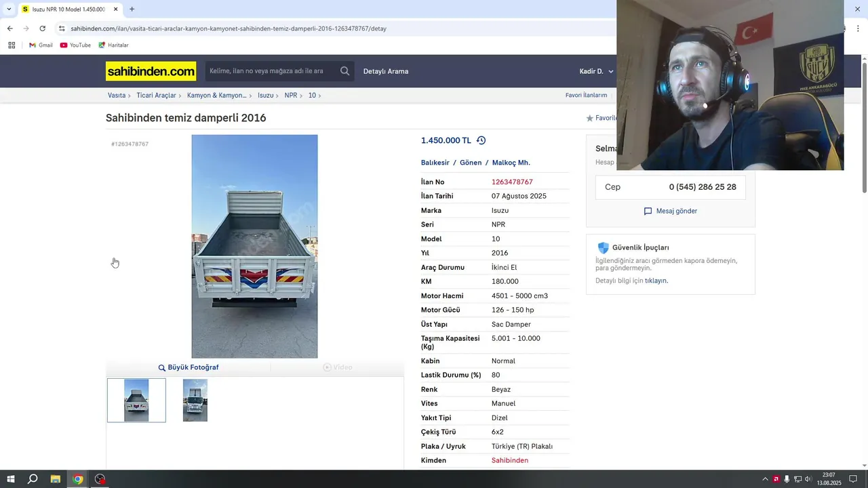Click the listing title heading
The image size is (868, 488).
click(x=186, y=118)
